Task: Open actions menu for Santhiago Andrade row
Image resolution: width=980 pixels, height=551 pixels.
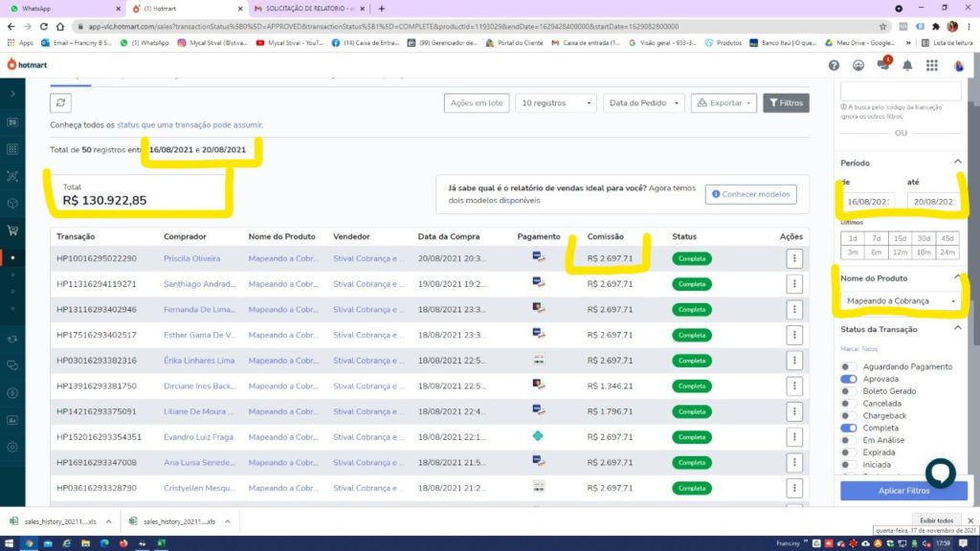Action: [793, 284]
